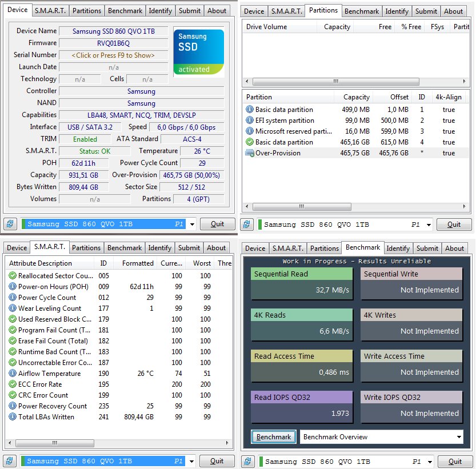
Task: Open the Identify tab in the Partitions-tab window
Action: [x=397, y=11]
